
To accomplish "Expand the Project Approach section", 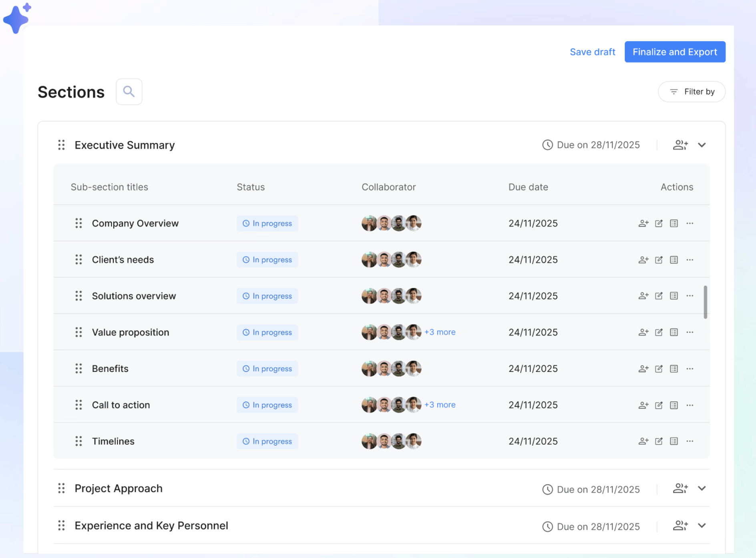I will point(702,488).
